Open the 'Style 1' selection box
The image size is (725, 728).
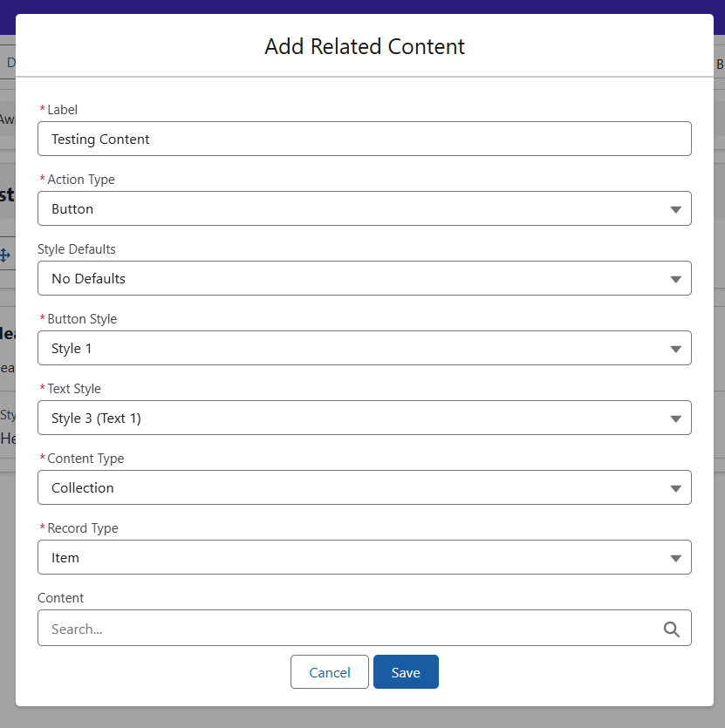pos(349,349)
